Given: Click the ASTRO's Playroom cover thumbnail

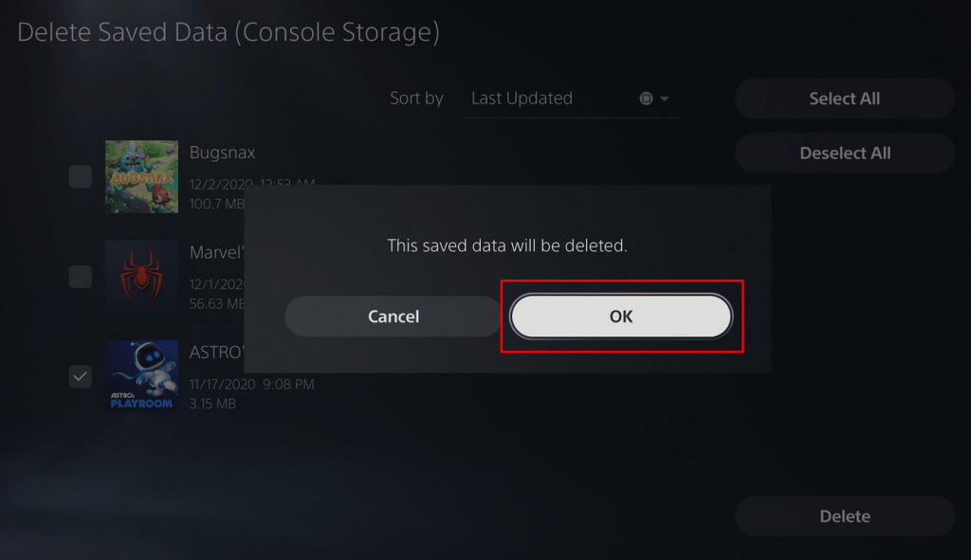Looking at the screenshot, I should pos(141,375).
